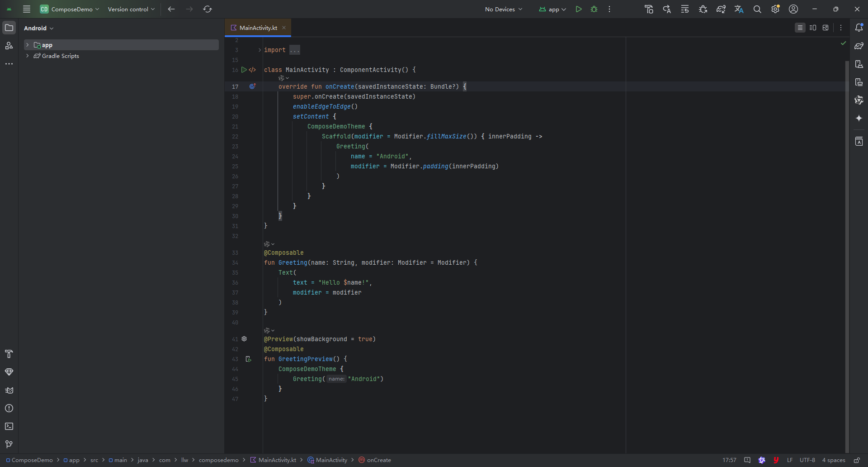Open the Gemini AI assistant panel
Image resolution: width=868 pixels, height=467 pixels.
tap(859, 119)
